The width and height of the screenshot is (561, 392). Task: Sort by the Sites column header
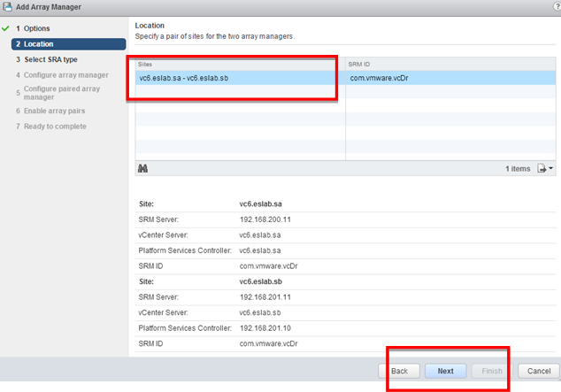click(239, 65)
